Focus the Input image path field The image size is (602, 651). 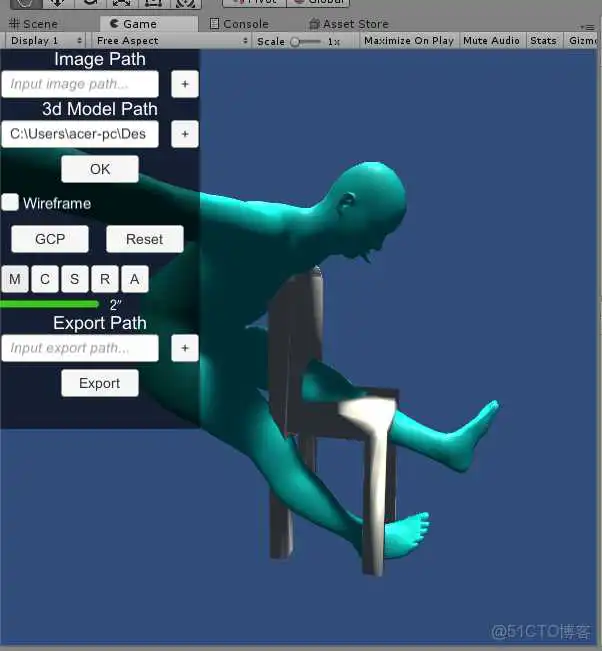80,84
